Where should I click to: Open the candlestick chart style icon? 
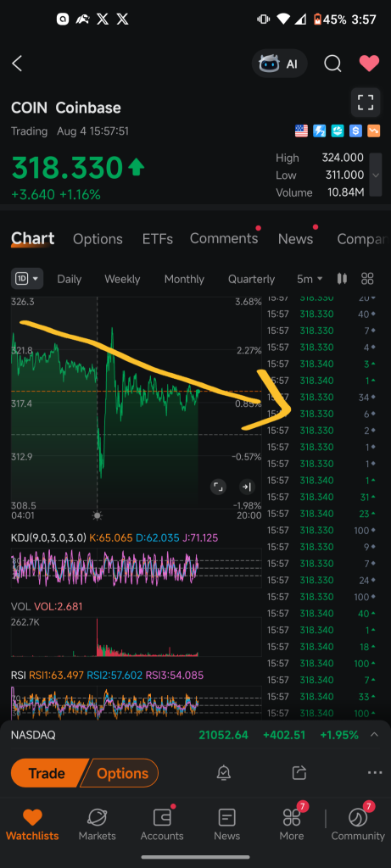click(343, 278)
